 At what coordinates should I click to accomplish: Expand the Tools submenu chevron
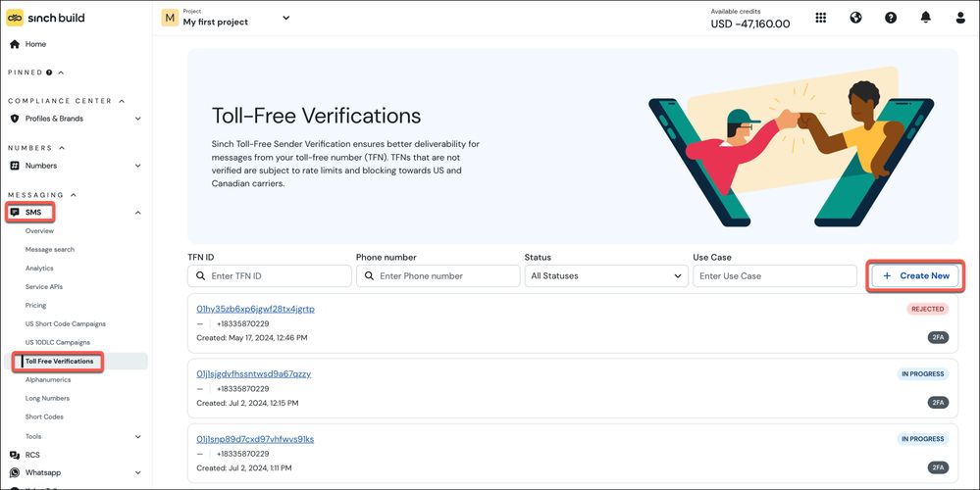pyautogui.click(x=138, y=436)
